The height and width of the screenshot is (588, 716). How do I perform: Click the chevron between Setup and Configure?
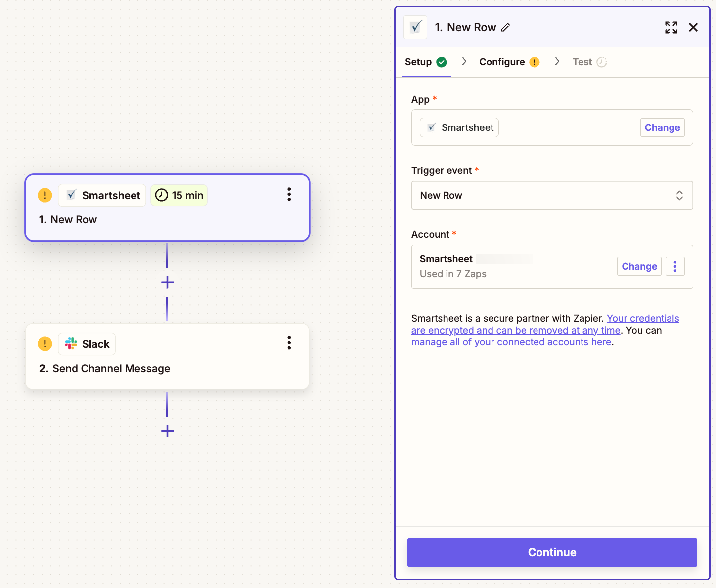pyautogui.click(x=464, y=61)
